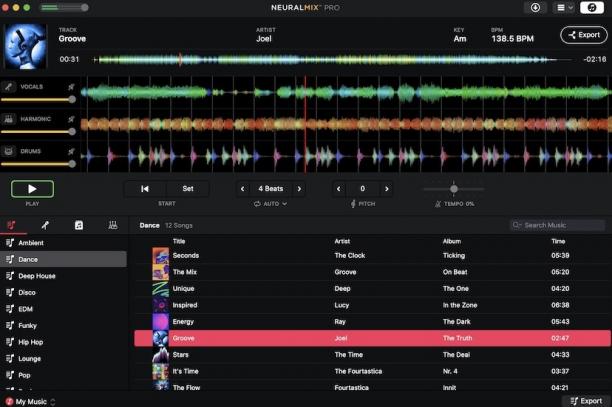Switch to the microphone tab

pos(45,225)
